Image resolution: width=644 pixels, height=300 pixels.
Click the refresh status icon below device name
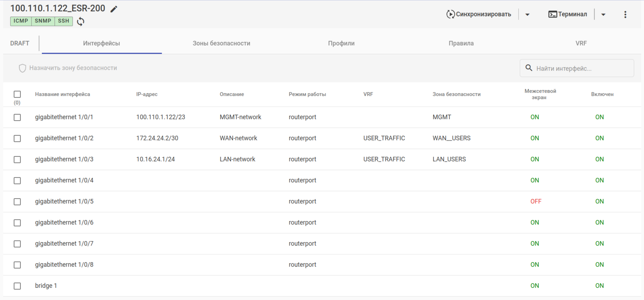click(x=80, y=22)
